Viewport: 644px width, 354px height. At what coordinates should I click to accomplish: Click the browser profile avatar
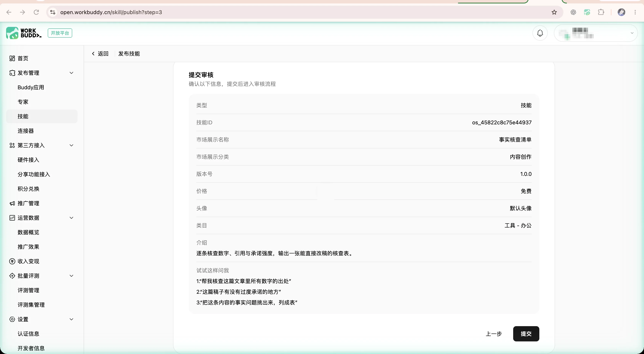click(621, 12)
